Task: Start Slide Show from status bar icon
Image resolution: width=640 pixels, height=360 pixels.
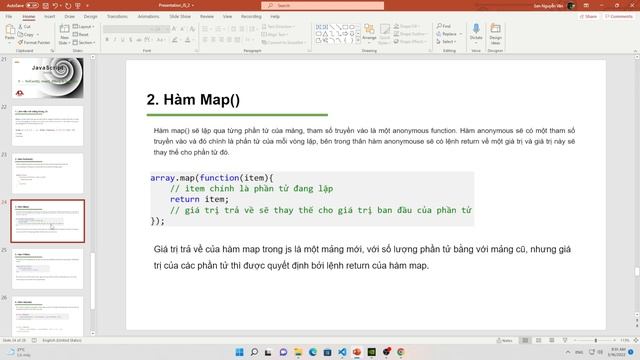Action: tap(565, 340)
